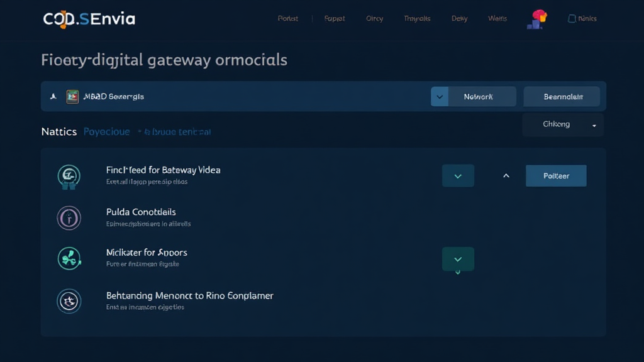This screenshot has height=362, width=644.
Task: Click the colored square icon before MBAD Seanergis
Action: (72, 97)
